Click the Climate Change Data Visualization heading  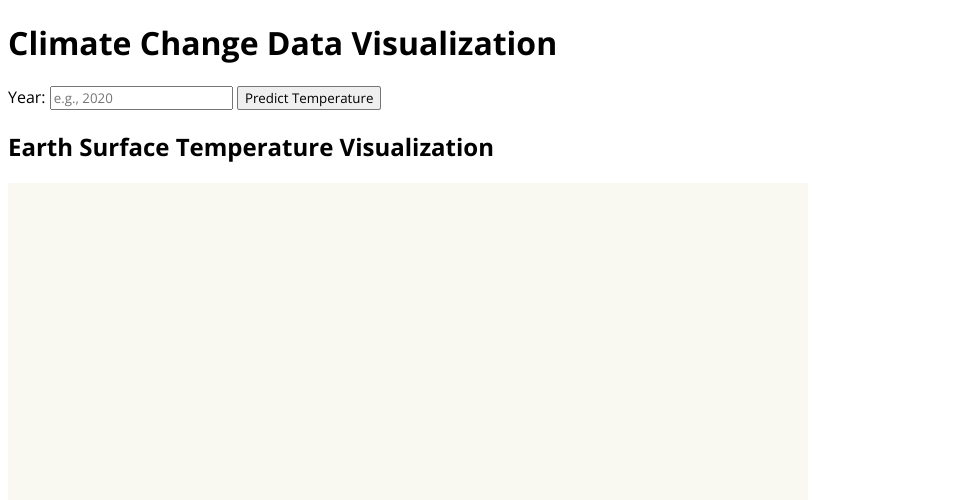pos(282,44)
